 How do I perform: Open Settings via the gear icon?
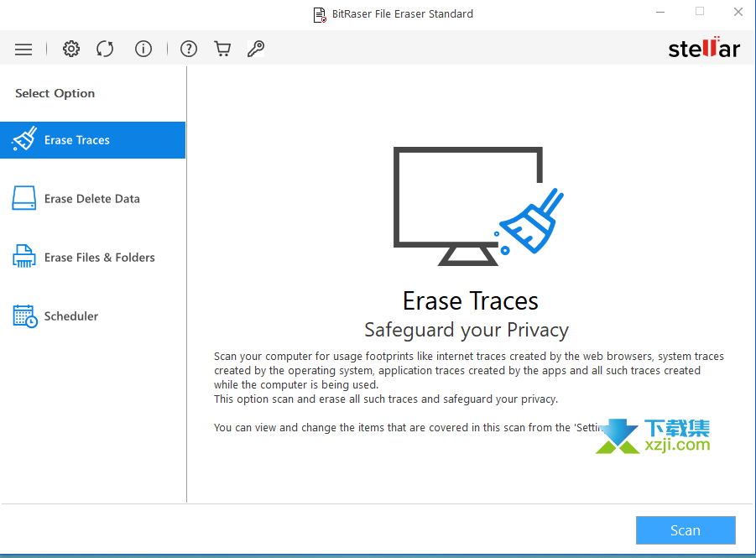click(x=71, y=49)
